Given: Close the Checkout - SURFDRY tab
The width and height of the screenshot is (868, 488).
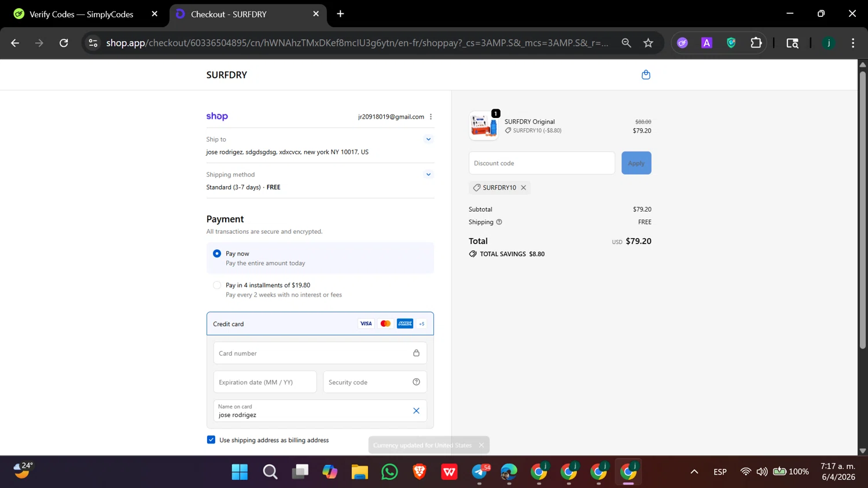Looking at the screenshot, I should click(316, 14).
